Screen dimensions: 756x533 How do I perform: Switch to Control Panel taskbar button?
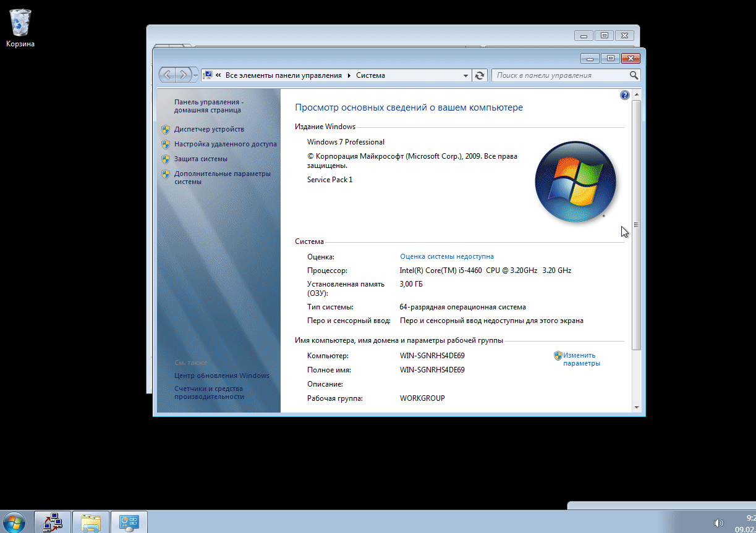(x=129, y=523)
